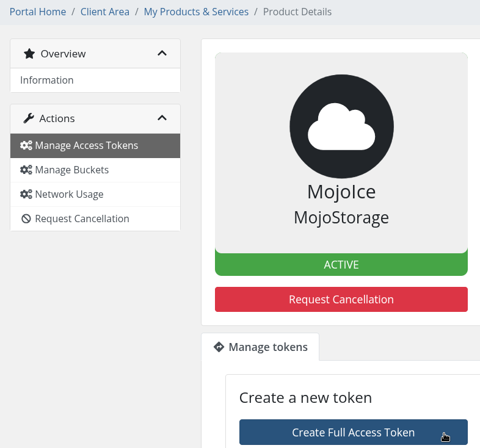Click the cloud product logo
The image size is (480, 448).
341,126
